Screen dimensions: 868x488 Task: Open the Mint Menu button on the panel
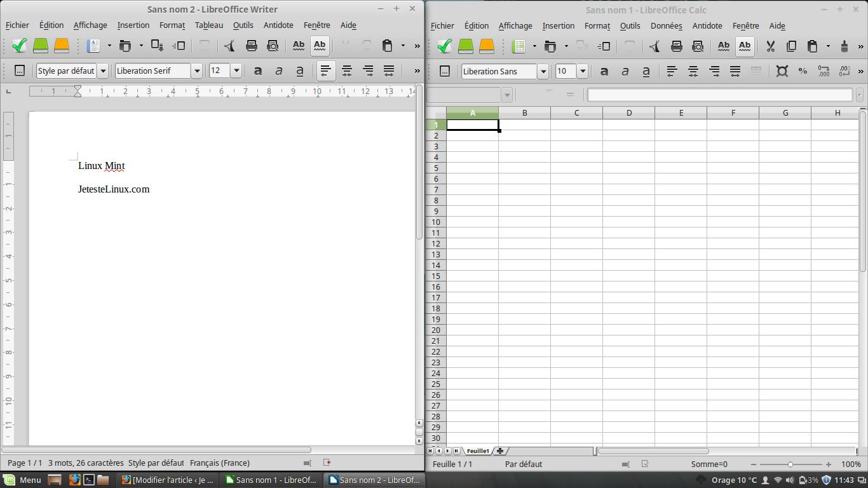coord(23,480)
